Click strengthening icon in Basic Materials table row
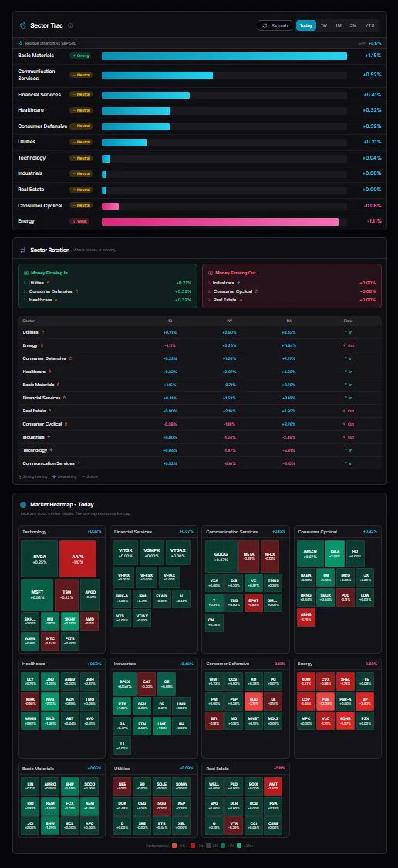The width and height of the screenshot is (398, 868). point(58,384)
